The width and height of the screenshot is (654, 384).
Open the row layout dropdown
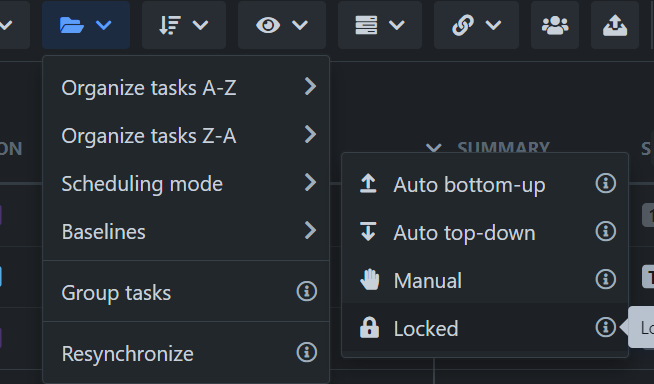click(380, 25)
